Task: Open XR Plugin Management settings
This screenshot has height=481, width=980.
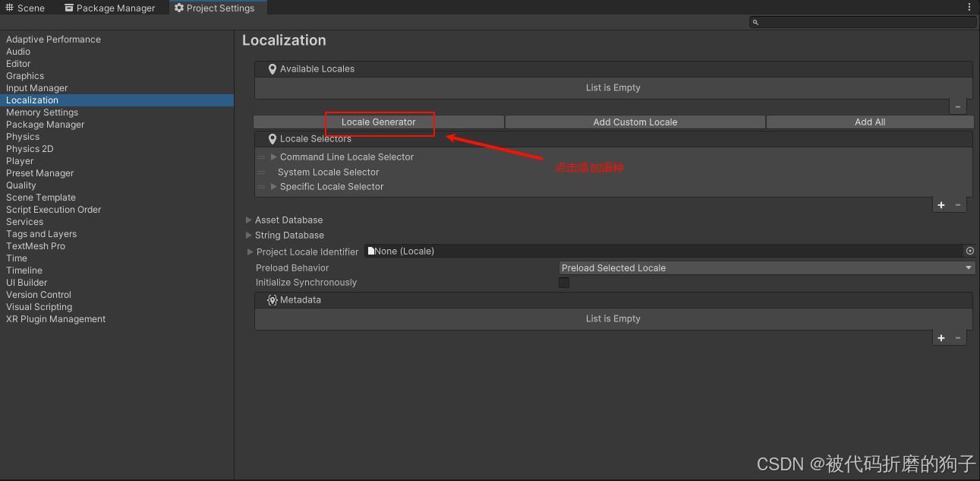Action: click(x=55, y=319)
